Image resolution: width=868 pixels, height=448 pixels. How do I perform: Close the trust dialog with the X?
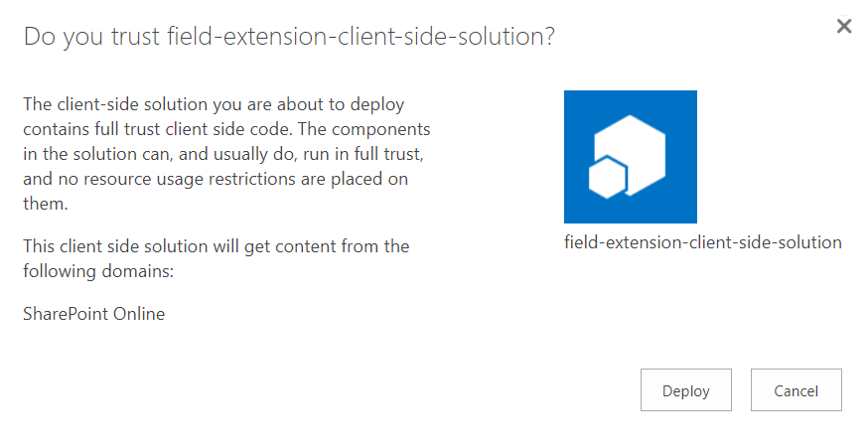click(843, 26)
